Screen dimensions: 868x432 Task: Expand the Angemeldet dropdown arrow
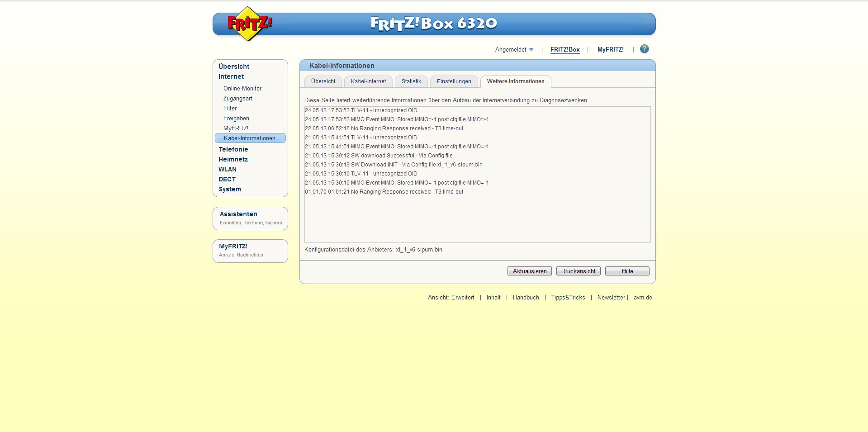(531, 50)
